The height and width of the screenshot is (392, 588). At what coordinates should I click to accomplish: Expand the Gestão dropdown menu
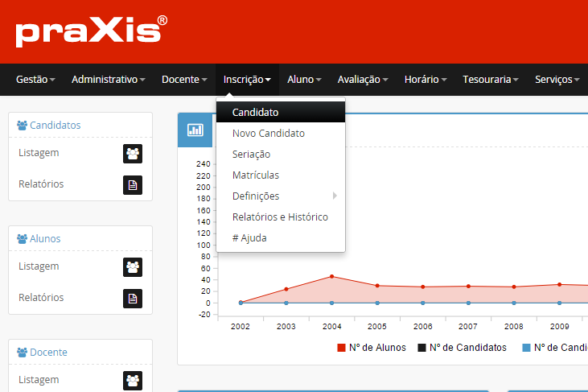point(35,80)
